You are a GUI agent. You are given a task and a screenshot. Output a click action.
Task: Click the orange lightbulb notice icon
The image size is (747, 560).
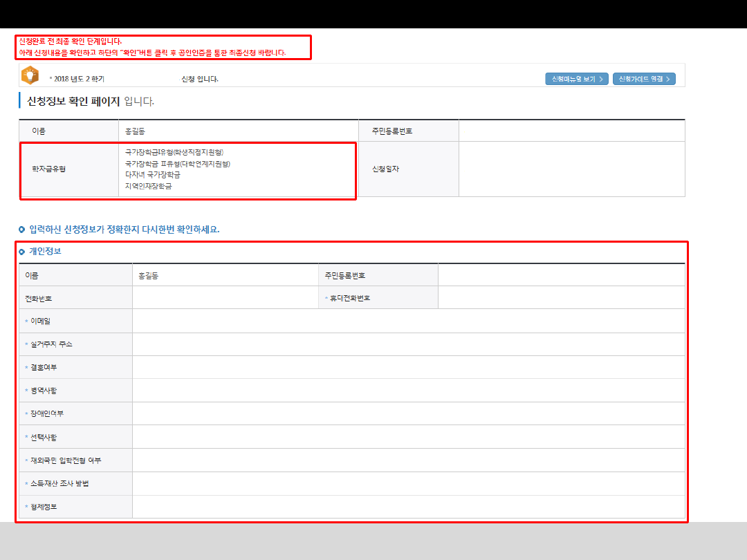pyautogui.click(x=30, y=75)
